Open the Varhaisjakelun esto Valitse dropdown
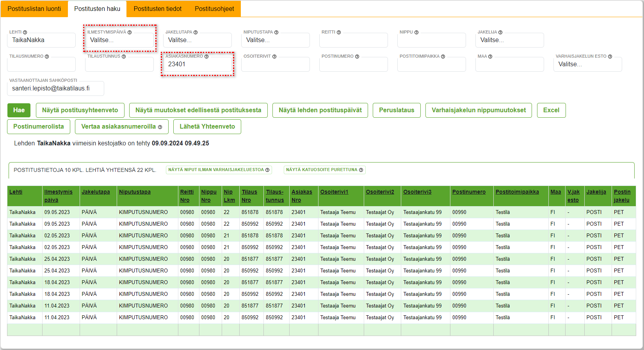 (x=588, y=64)
